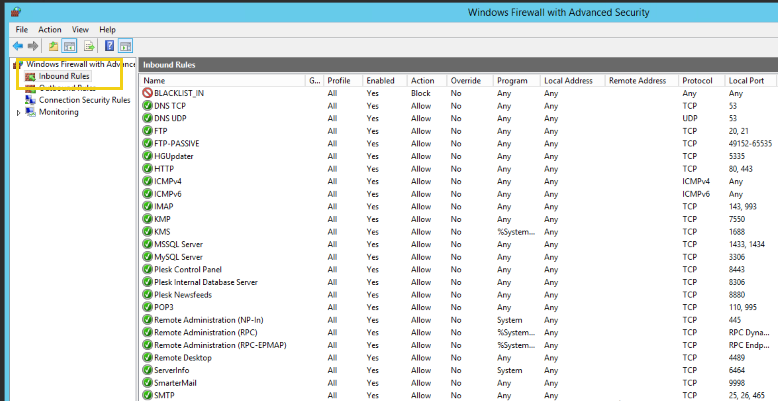Click the Export List toolbar icon
Viewport: 778px width, 401px height.
[89, 46]
